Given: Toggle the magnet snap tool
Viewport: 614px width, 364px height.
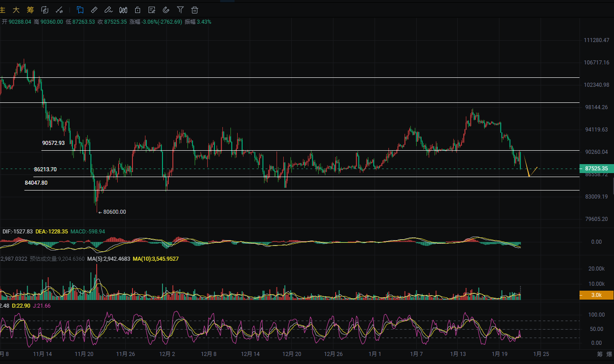Looking at the screenshot, I should [x=166, y=9].
